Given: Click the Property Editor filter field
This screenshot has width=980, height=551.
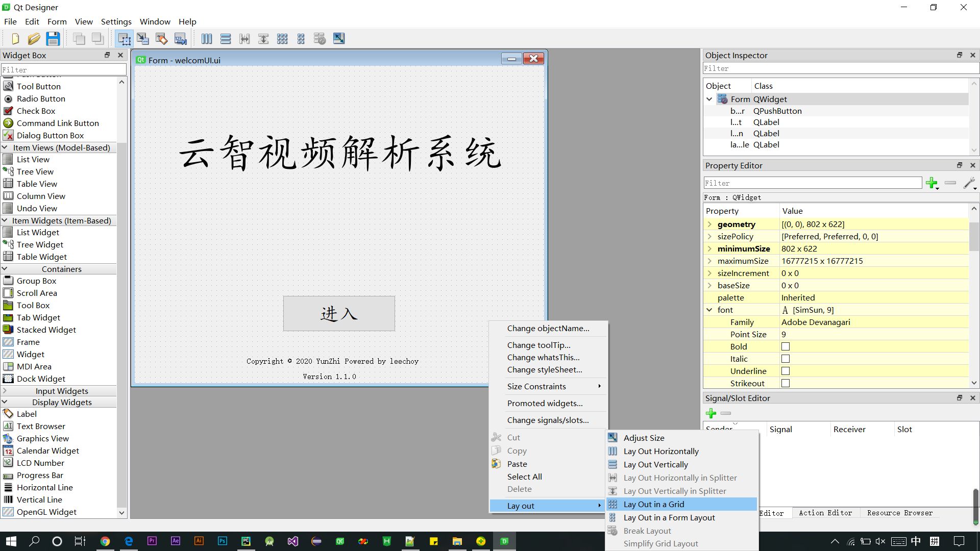Looking at the screenshot, I should pyautogui.click(x=812, y=183).
